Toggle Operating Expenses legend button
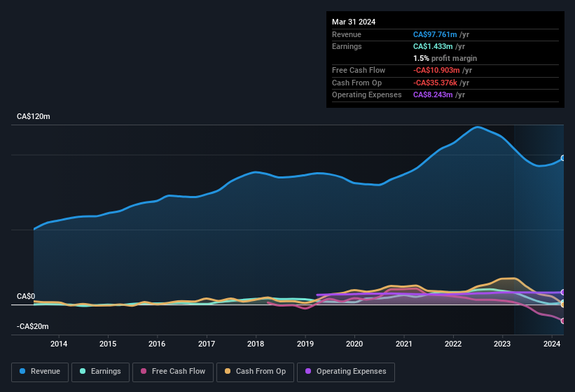575x392 pixels. coord(346,372)
